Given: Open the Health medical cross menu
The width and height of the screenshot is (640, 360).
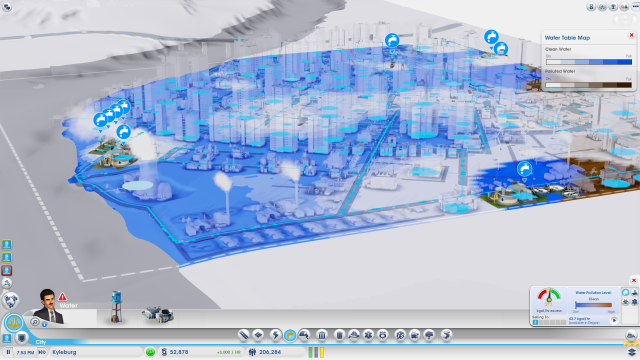Looking at the screenshot, I should [x=368, y=335].
